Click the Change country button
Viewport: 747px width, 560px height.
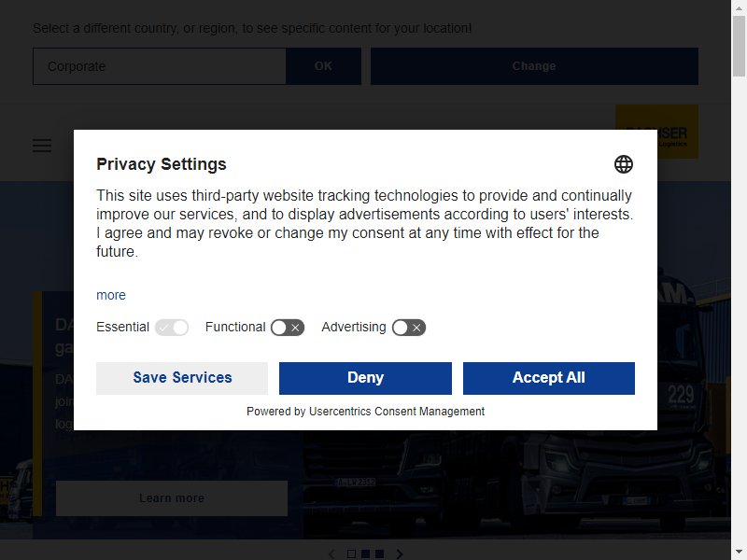click(x=534, y=66)
